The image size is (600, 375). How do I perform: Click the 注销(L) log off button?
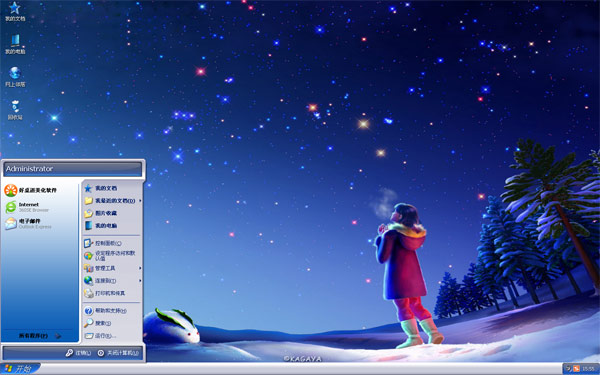(78, 353)
